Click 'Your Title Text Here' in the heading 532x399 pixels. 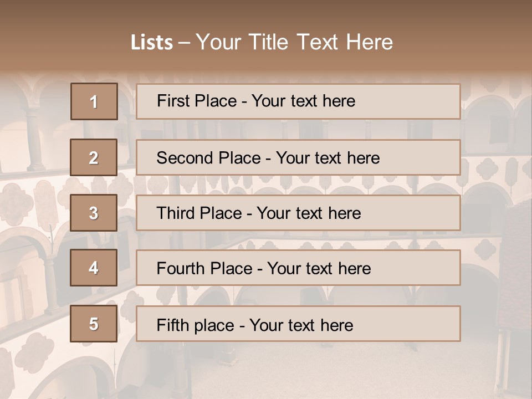click(294, 42)
